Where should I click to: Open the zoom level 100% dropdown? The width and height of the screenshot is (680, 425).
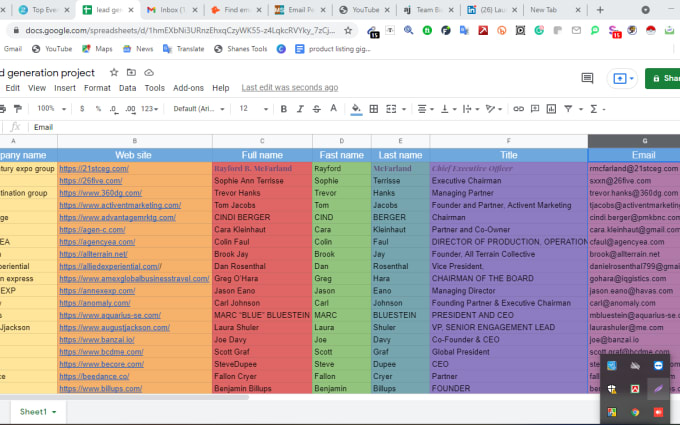pyautogui.click(x=52, y=109)
